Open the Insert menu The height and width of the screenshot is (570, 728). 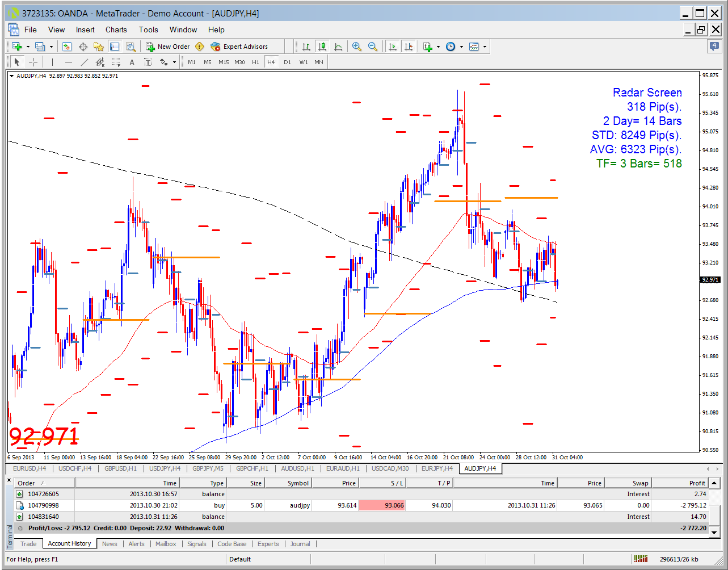[85, 30]
